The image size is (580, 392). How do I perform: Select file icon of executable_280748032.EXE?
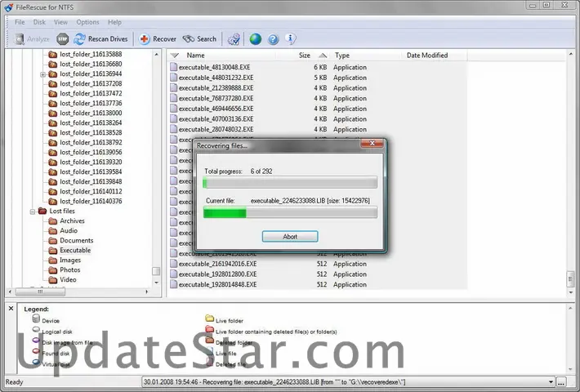(x=173, y=129)
